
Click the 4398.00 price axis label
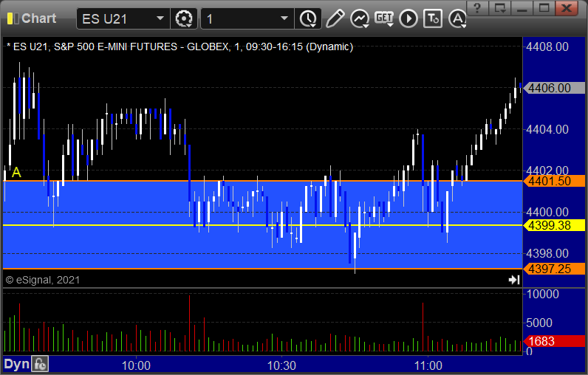point(547,254)
